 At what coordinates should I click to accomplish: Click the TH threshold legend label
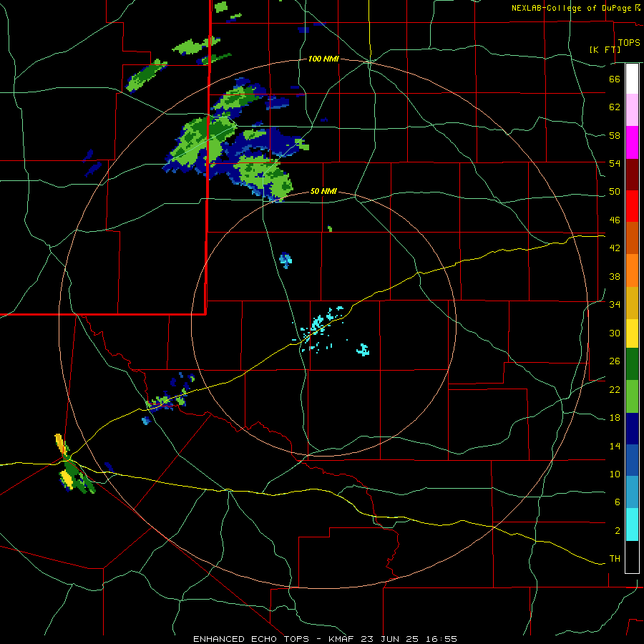(x=615, y=559)
